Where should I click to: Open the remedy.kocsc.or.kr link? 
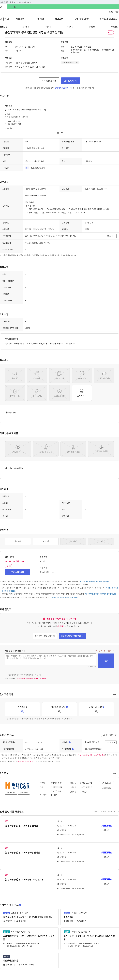coord(31,678)
